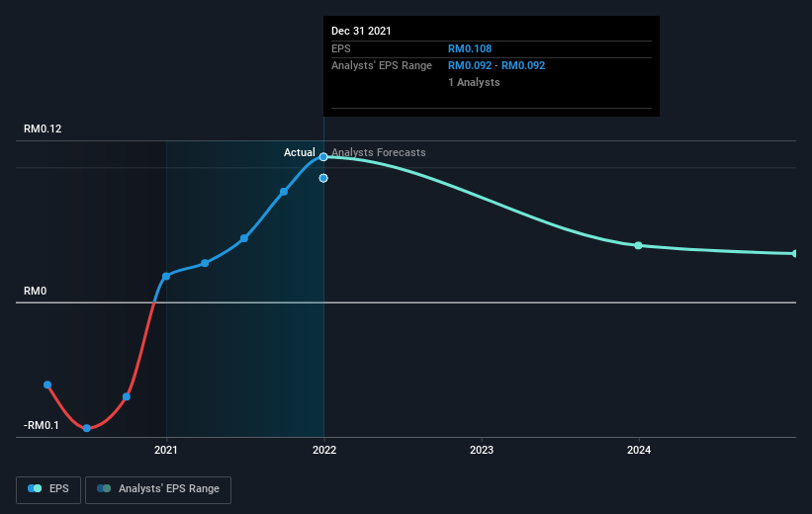The image size is (812, 514).
Task: Toggle the EPS legend series
Action: coord(49,488)
